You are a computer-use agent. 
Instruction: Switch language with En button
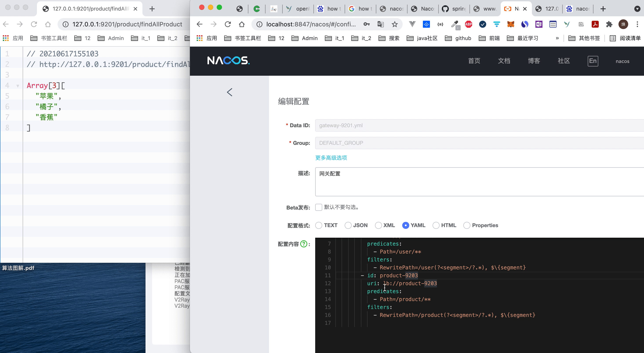tap(593, 61)
